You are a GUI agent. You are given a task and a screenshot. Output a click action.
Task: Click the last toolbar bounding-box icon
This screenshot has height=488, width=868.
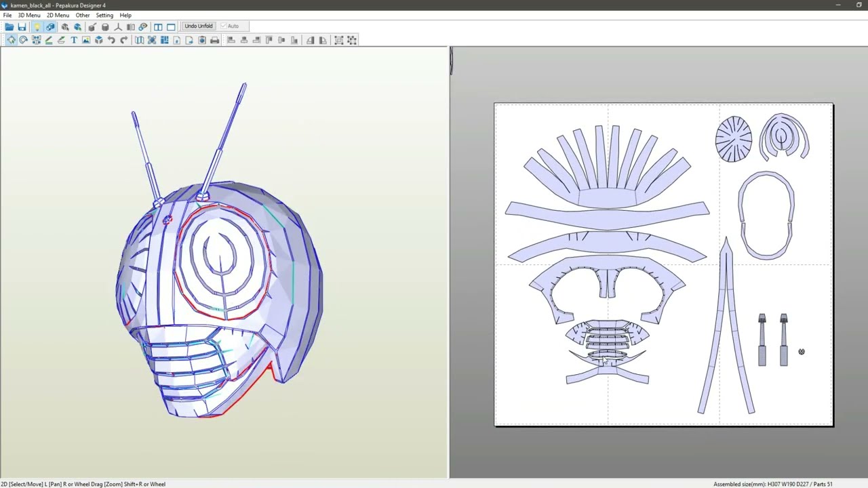(352, 40)
